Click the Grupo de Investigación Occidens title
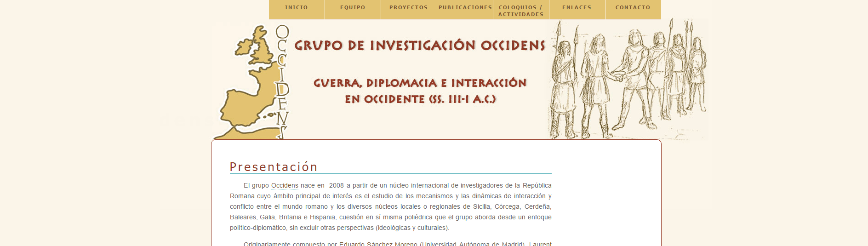This screenshot has height=246, width=868. (x=419, y=46)
